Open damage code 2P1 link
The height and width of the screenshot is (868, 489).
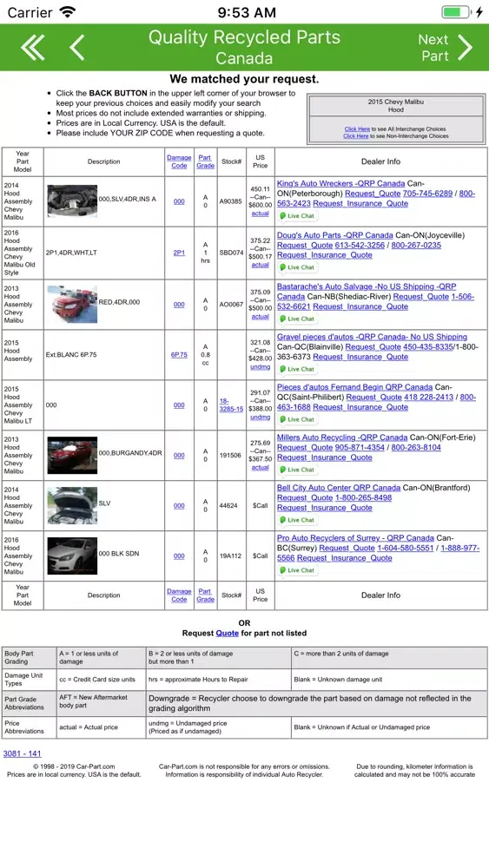pos(179,253)
